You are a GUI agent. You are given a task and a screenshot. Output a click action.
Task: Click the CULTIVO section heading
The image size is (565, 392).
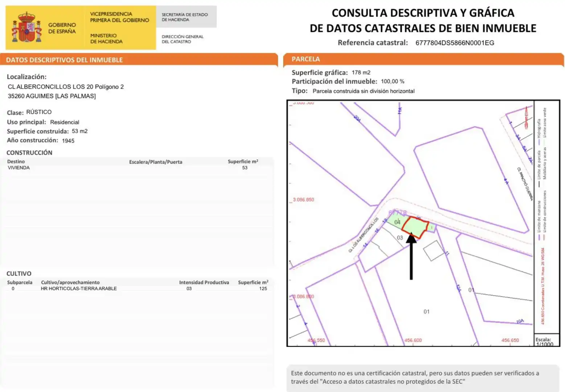[19, 274]
